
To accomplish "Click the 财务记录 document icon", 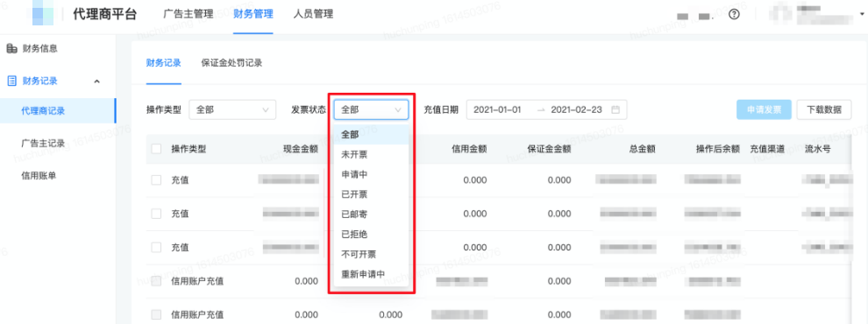I will (11, 81).
